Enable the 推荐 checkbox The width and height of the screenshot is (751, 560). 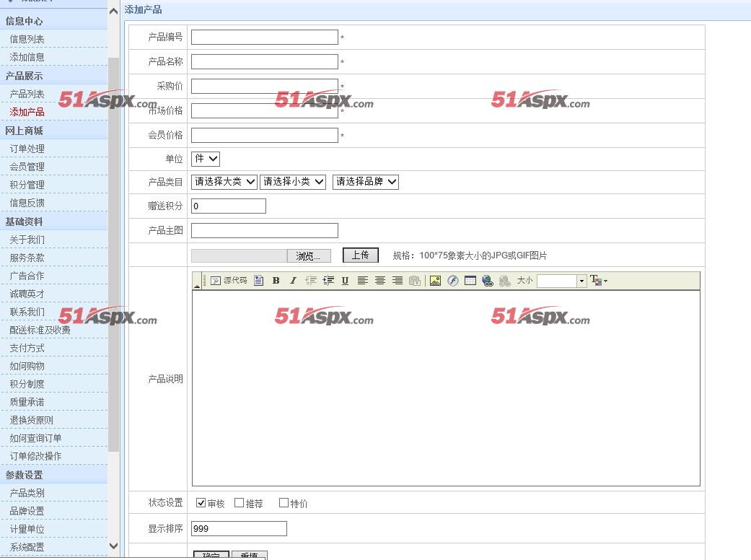(x=239, y=502)
